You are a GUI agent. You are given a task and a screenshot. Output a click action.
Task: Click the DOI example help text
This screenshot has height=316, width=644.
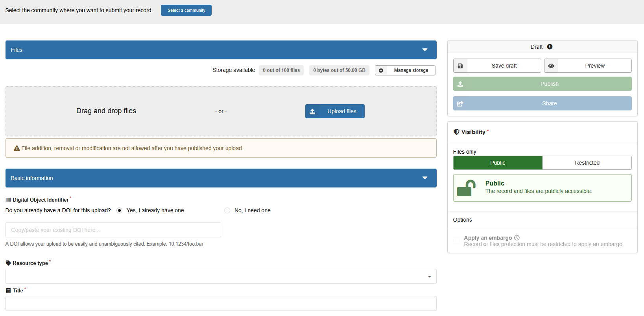[x=104, y=244]
